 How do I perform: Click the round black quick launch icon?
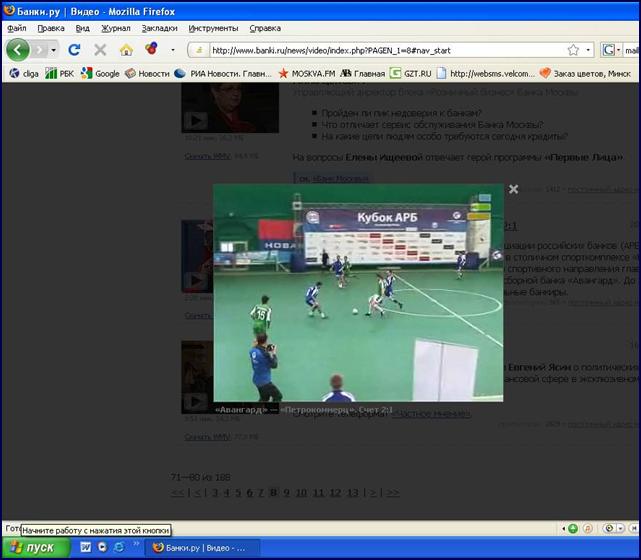coord(102,547)
